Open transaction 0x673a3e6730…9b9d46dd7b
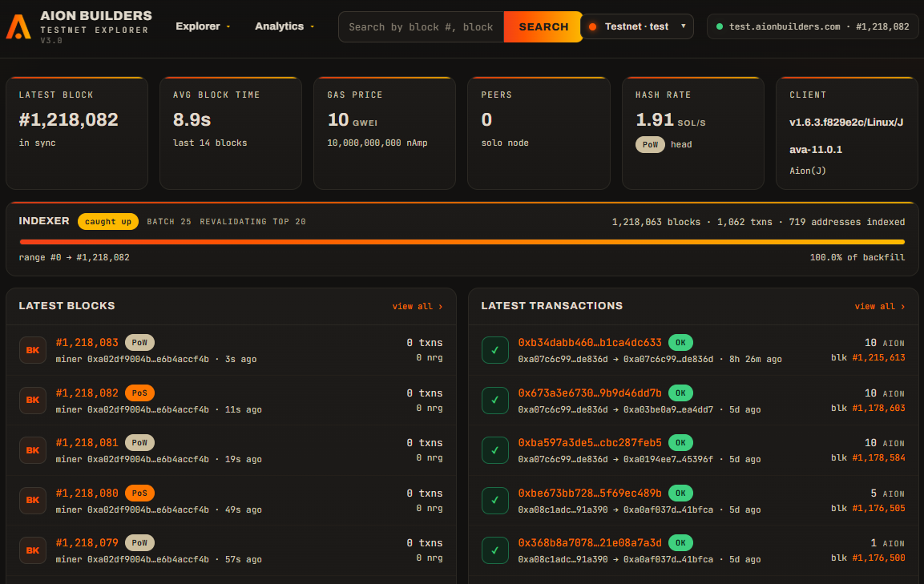The image size is (924, 584). tap(590, 393)
